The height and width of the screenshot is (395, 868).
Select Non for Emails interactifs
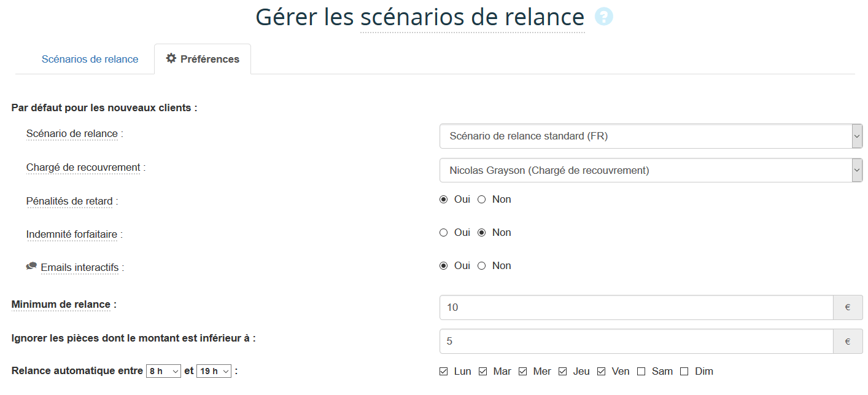pyautogui.click(x=482, y=266)
